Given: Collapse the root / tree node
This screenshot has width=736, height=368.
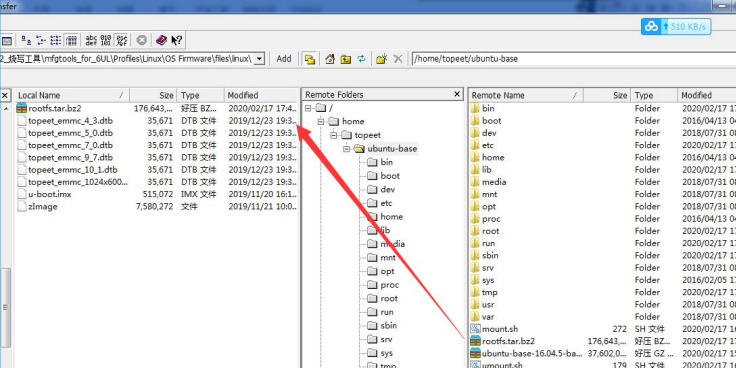Looking at the screenshot, I should [308, 108].
